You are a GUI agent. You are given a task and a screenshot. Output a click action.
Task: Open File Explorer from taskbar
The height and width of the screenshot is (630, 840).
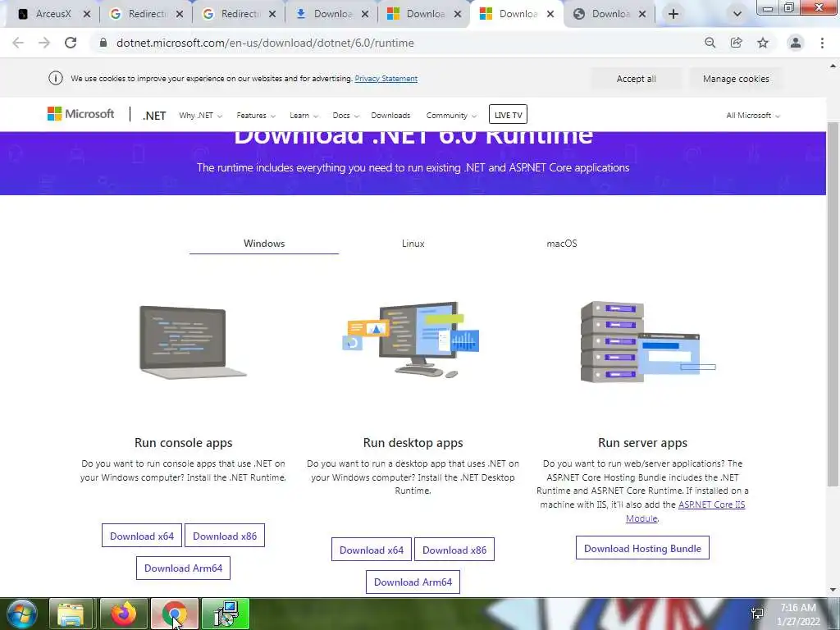71,614
